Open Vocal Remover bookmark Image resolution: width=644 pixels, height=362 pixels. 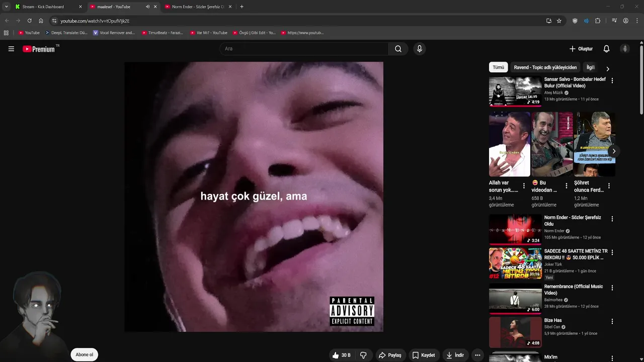coord(114,33)
